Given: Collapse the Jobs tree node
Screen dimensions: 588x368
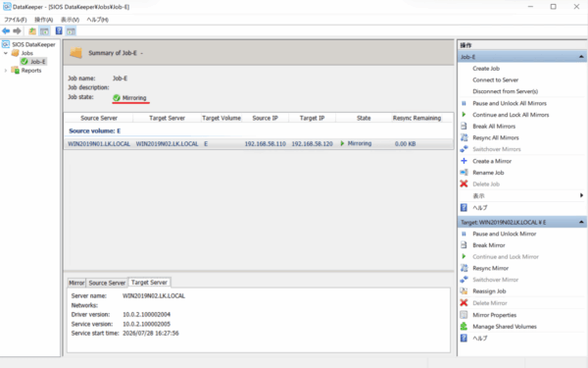Looking at the screenshot, I should click(x=6, y=53).
